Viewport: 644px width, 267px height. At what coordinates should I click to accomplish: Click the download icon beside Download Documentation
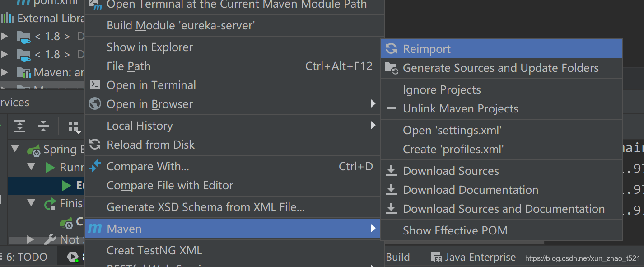(x=391, y=190)
